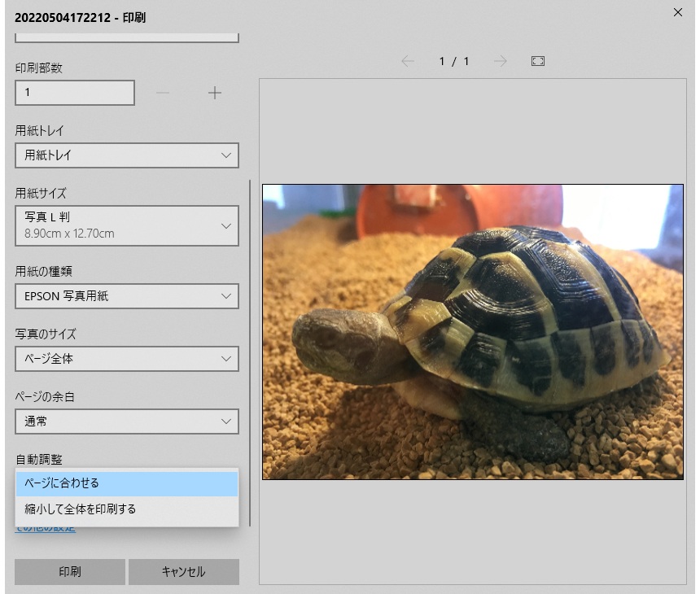This screenshot has height=594, width=700.
Task: Decrease copies with the minus button
Action: pos(163,93)
